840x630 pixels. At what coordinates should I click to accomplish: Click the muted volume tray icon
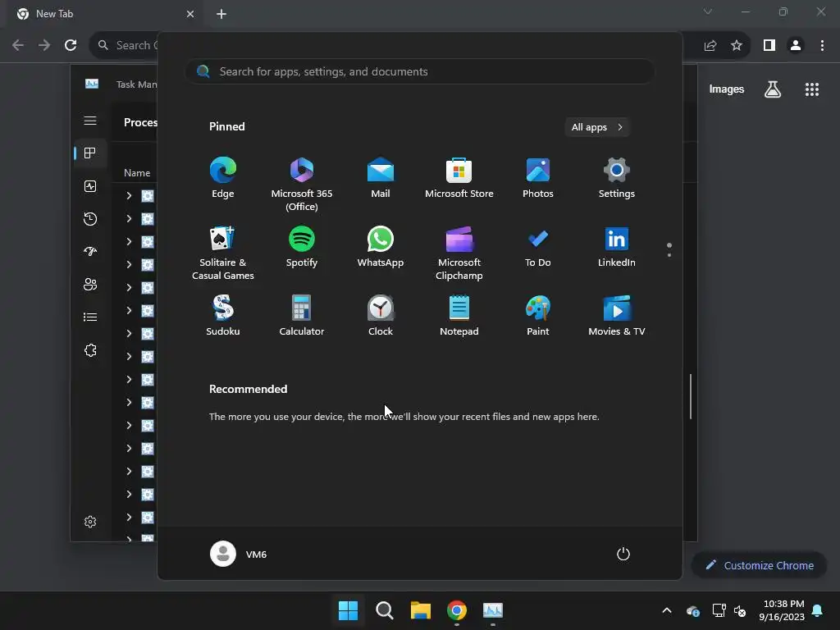740,610
